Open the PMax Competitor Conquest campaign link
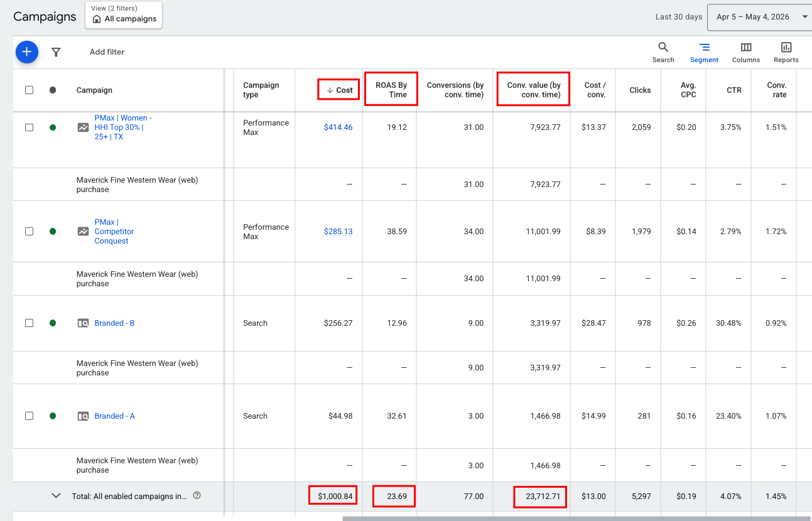The height and width of the screenshot is (521, 812). pos(114,232)
